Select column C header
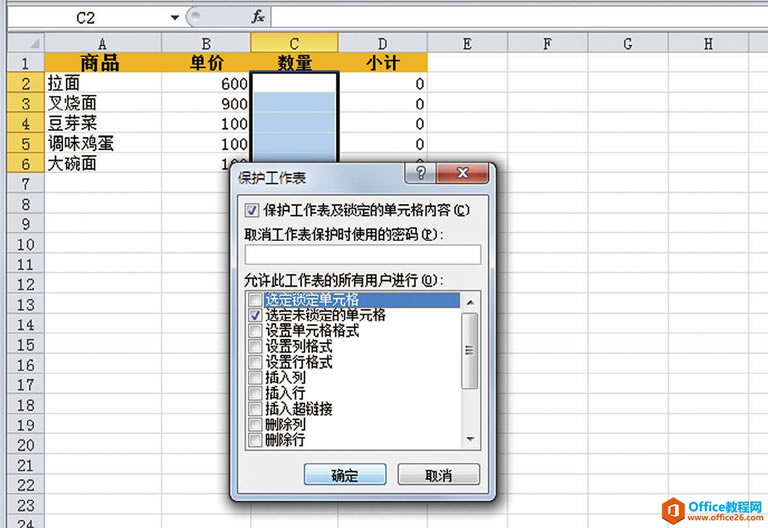 point(294,43)
